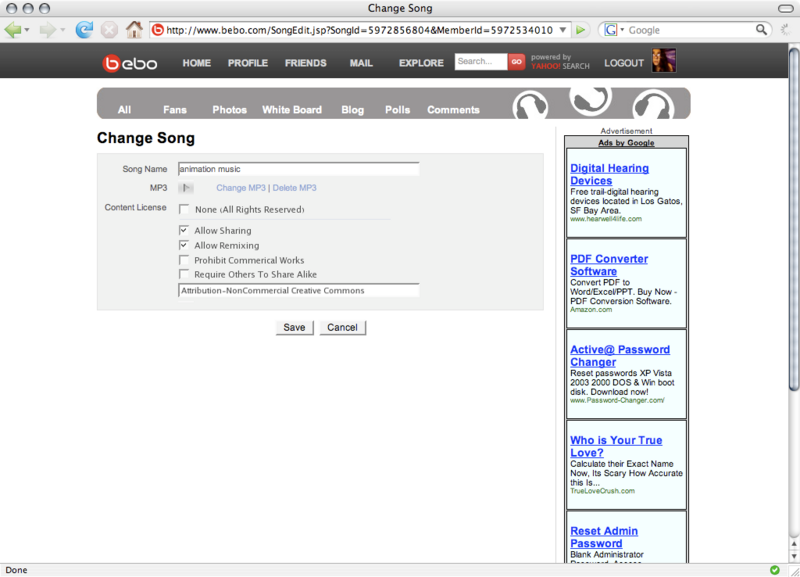Viewport: 800px width, 577px height.
Task: Open the EXPLORE nav item
Action: tap(421, 63)
